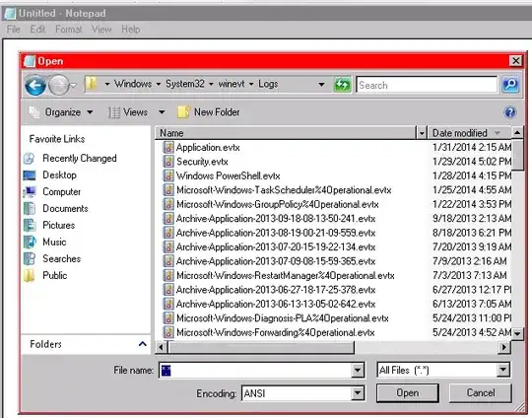The image size is (532, 418).
Task: Open the recent pages dropdown beside Forward
Action: click(x=74, y=85)
